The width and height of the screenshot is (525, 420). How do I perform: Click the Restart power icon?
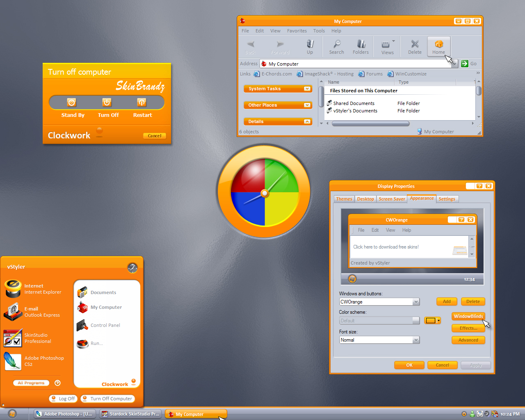coord(142,103)
